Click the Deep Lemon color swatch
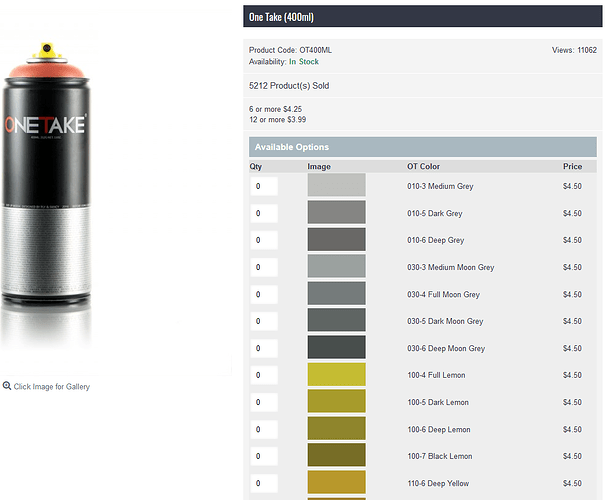The height and width of the screenshot is (500, 612). click(336, 428)
